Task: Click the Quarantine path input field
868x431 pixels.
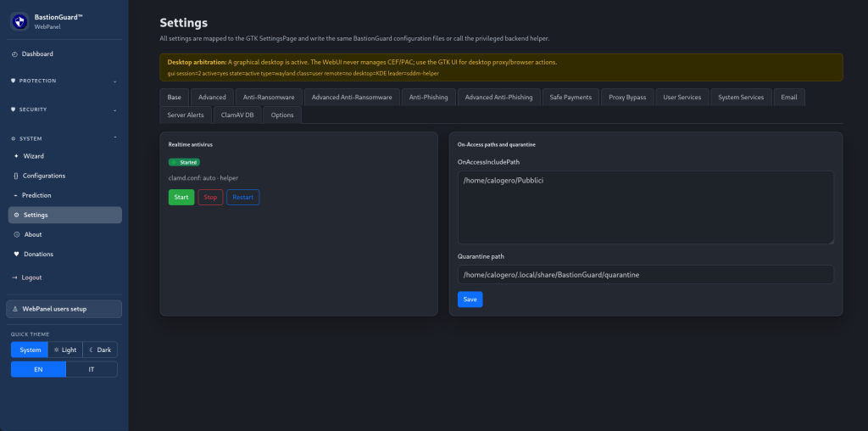Action: (645, 274)
